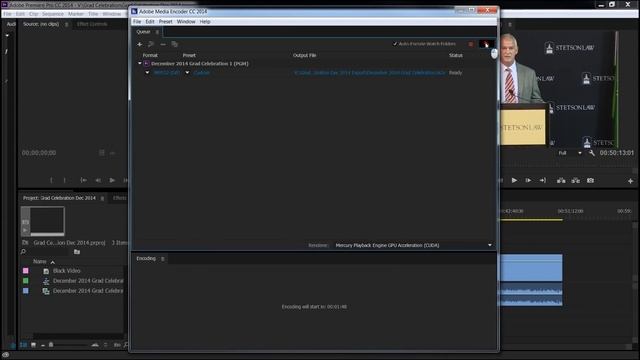Toggle Auto-Encode Watch Folders checkbox
Viewport: 640px width, 360px height.
pyautogui.click(x=395, y=44)
